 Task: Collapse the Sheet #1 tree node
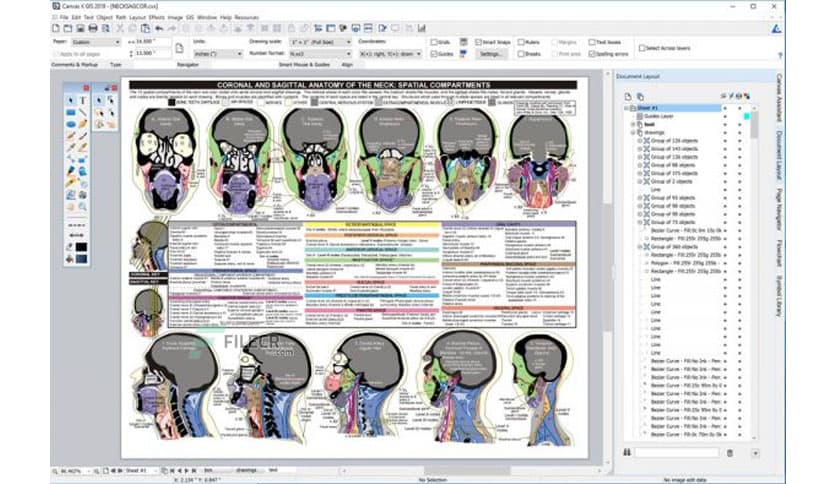[x=626, y=108]
